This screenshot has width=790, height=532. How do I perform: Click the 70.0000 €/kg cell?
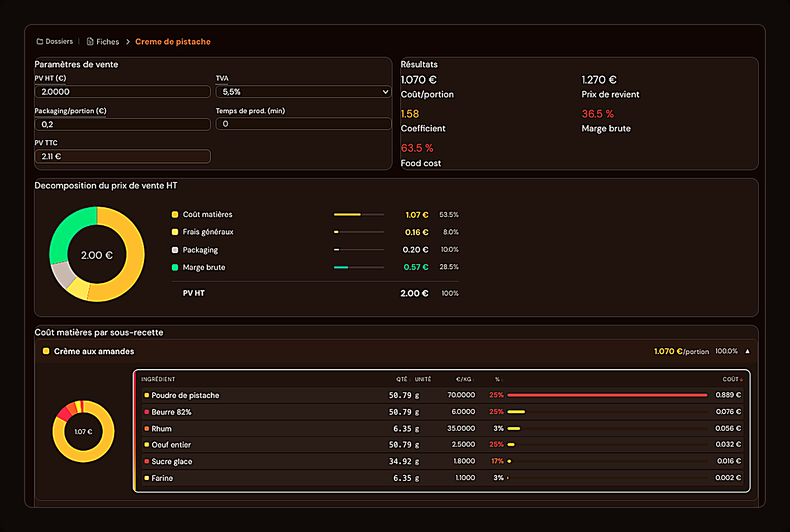tap(461, 395)
